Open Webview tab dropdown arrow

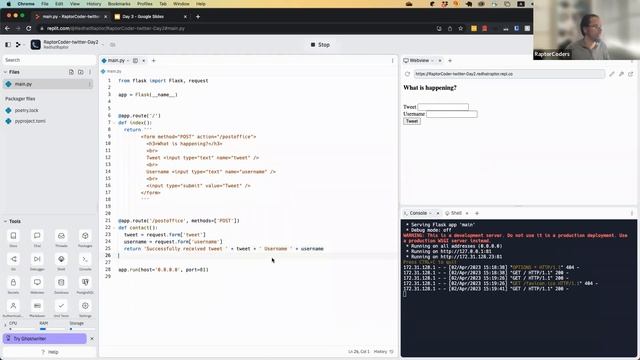432,60
